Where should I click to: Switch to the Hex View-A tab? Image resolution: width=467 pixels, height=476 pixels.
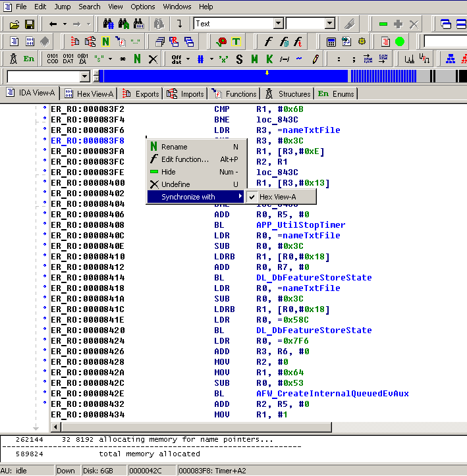click(90, 93)
